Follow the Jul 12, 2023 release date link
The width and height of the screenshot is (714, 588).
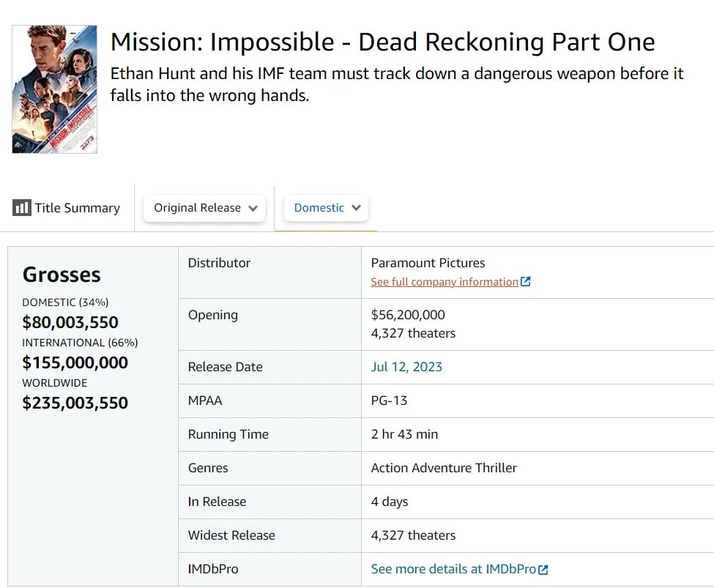406,367
